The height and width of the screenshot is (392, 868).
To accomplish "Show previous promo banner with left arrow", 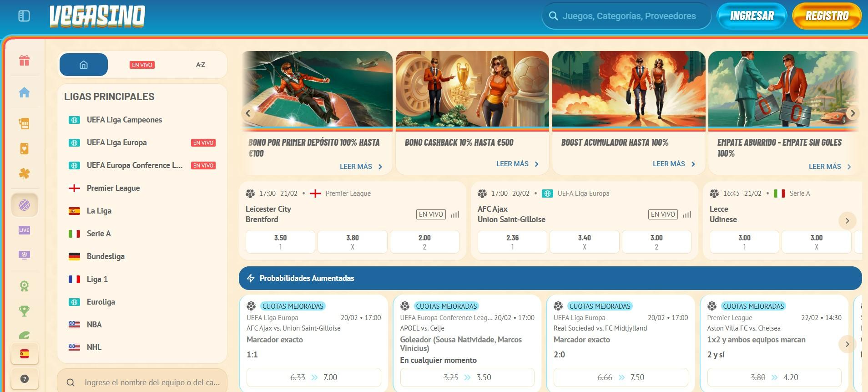I will [x=248, y=113].
